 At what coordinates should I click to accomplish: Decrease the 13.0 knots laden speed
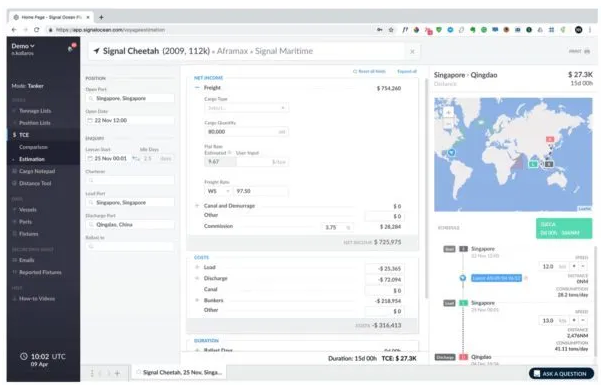(583, 320)
